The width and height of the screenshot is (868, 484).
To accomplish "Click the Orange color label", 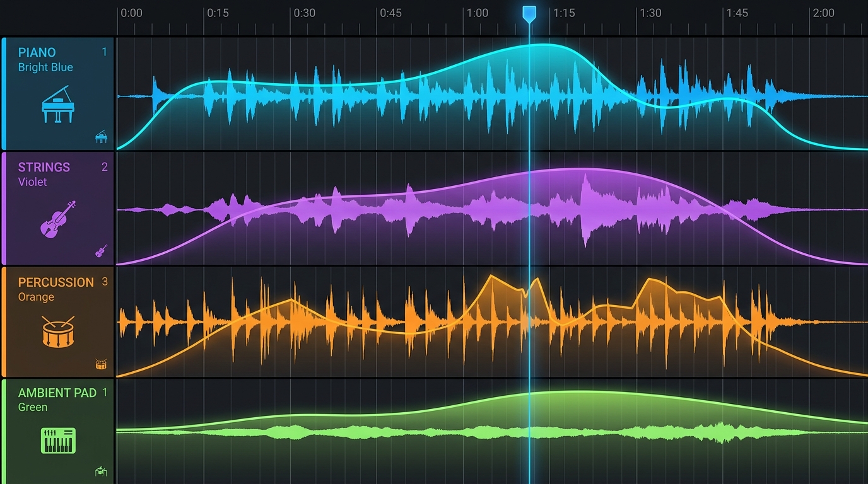I will tap(36, 297).
